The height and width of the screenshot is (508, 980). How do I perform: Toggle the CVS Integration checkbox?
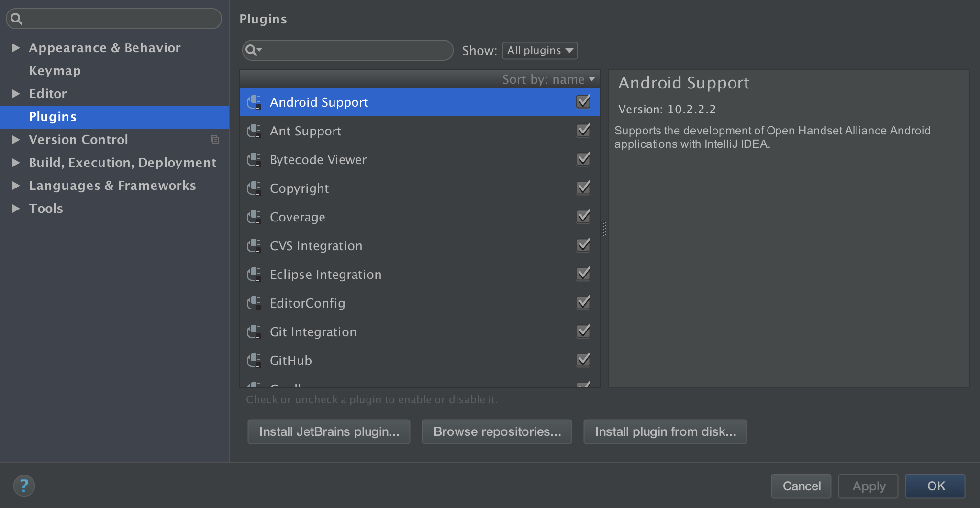coord(583,245)
